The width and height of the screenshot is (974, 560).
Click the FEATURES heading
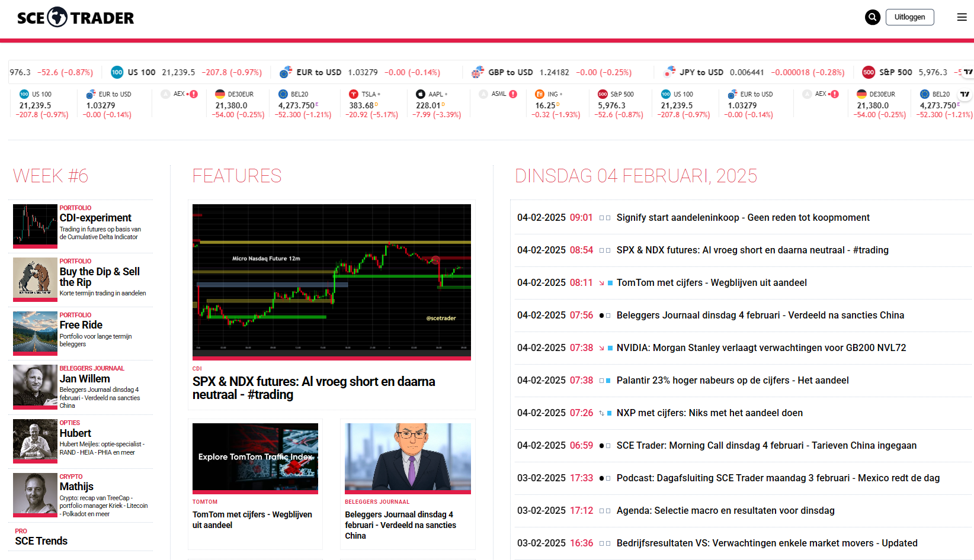click(237, 176)
